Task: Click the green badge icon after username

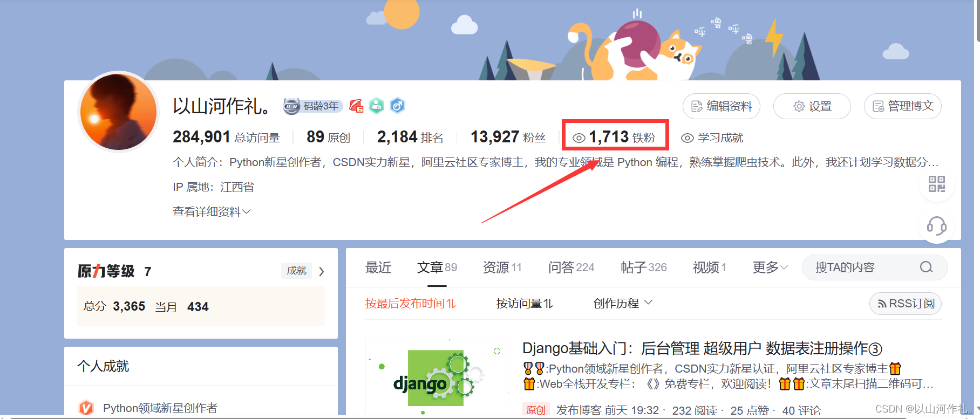Action: (377, 106)
